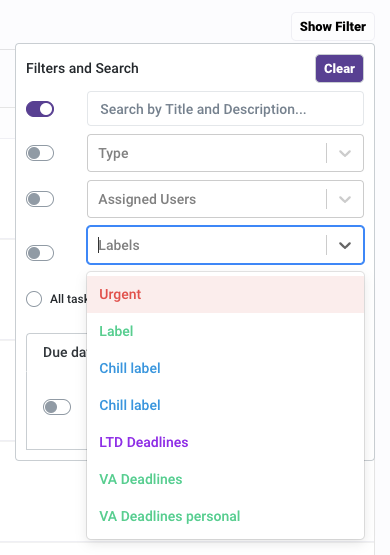Screen dimensions: 390x555
Task: Click the Labels dropdown chevron icon
Action: click(x=345, y=245)
